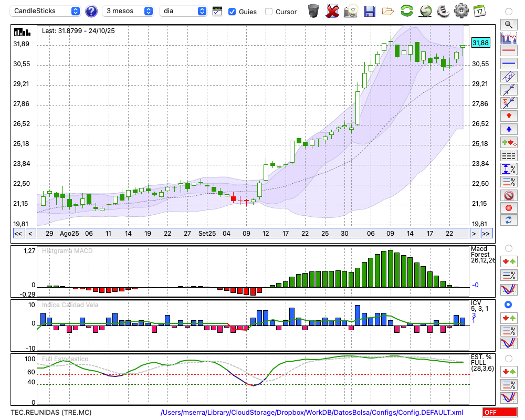Click the '<<' jump to start button
Viewport: 525px width, 420px height.
click(18, 234)
